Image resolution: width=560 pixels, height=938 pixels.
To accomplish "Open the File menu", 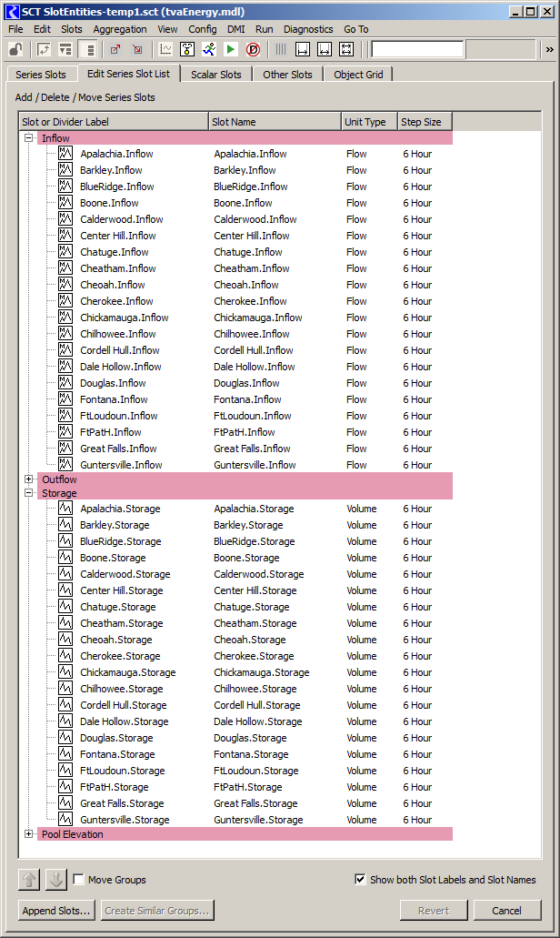I will (x=15, y=29).
